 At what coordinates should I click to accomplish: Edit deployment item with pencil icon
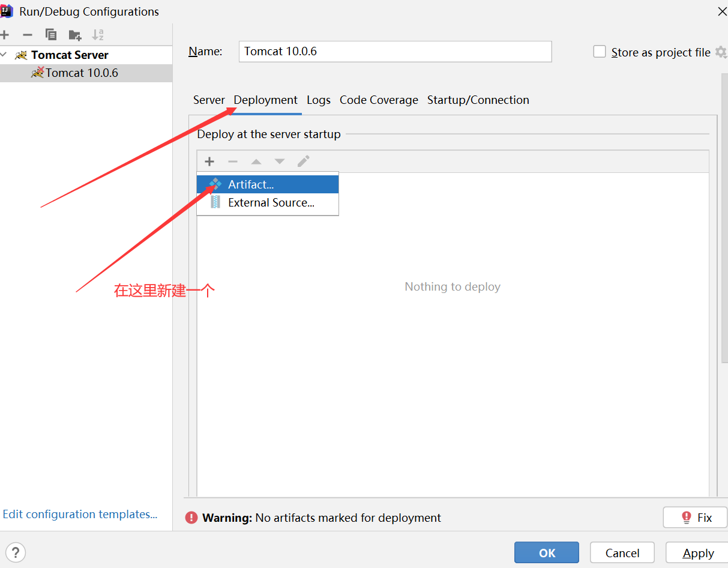(303, 161)
